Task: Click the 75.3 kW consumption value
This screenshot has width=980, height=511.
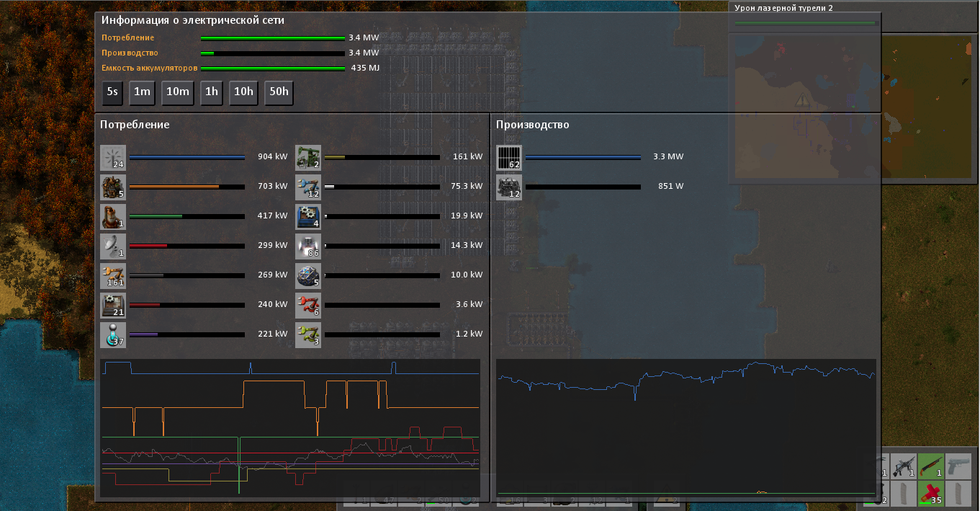Action: (x=465, y=186)
